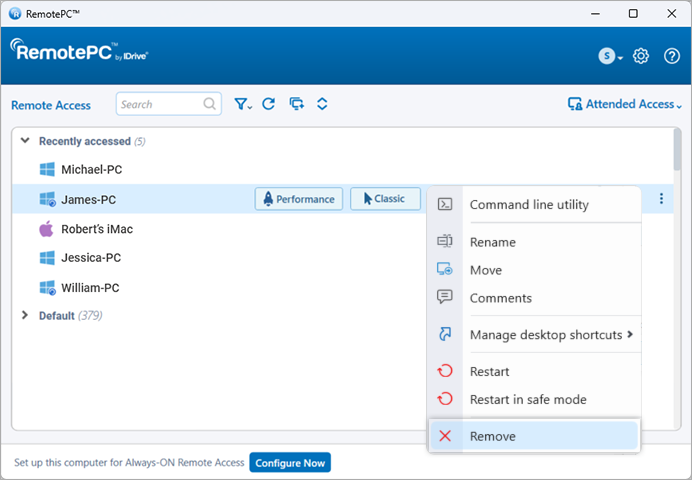Click the Michael-PC Windows icon
This screenshot has width=692, height=480.
[46, 170]
